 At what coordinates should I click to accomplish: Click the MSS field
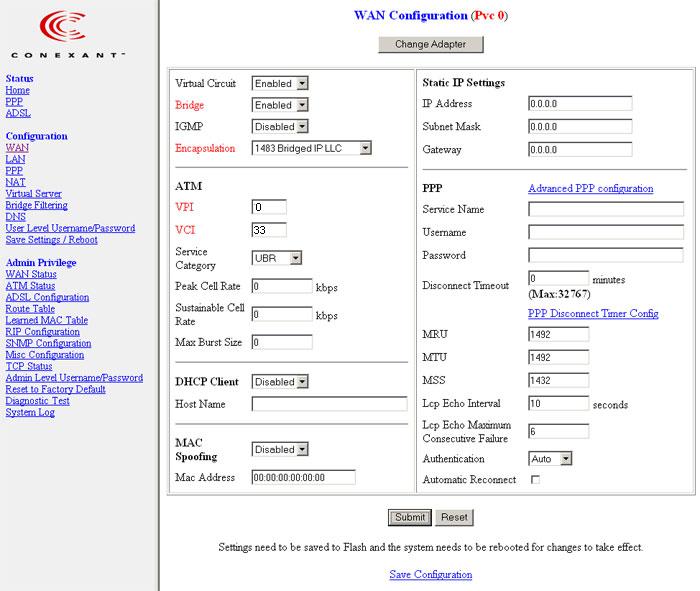[x=558, y=380]
